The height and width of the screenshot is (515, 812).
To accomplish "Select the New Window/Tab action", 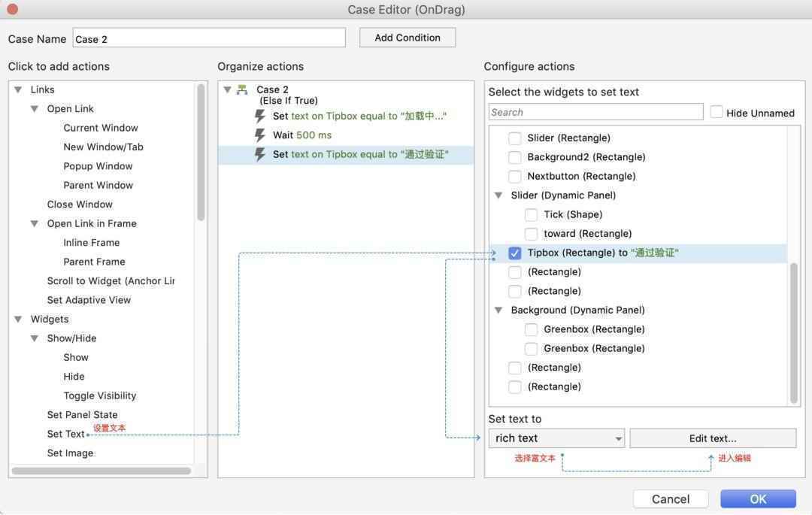I will tap(103, 147).
